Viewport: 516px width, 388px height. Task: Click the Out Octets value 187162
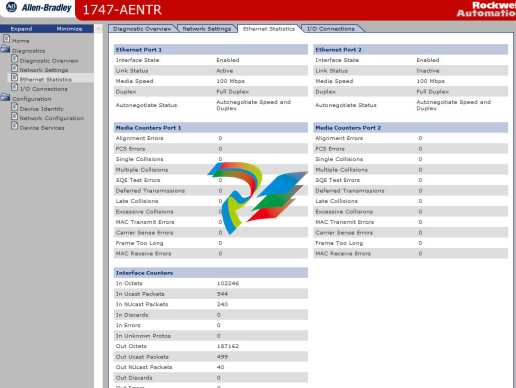[x=228, y=346]
